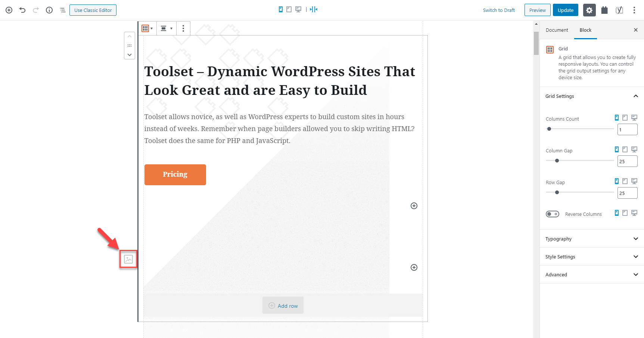Click the Switch to Draft link
The image size is (644, 338).
pos(499,10)
